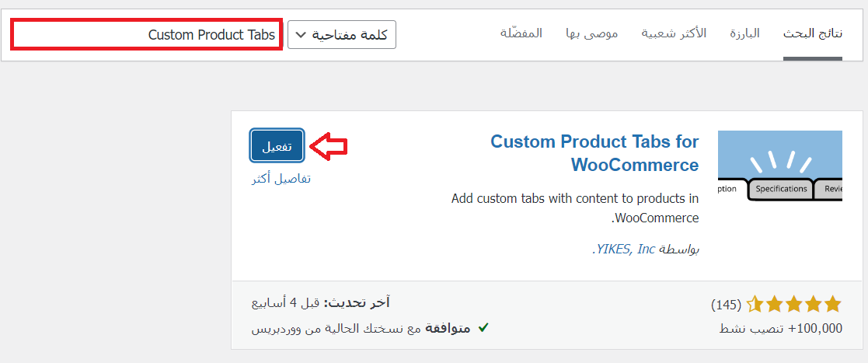Switch to the نتائج البحث tab
Viewport: 868px width, 363px height.
pos(812,33)
